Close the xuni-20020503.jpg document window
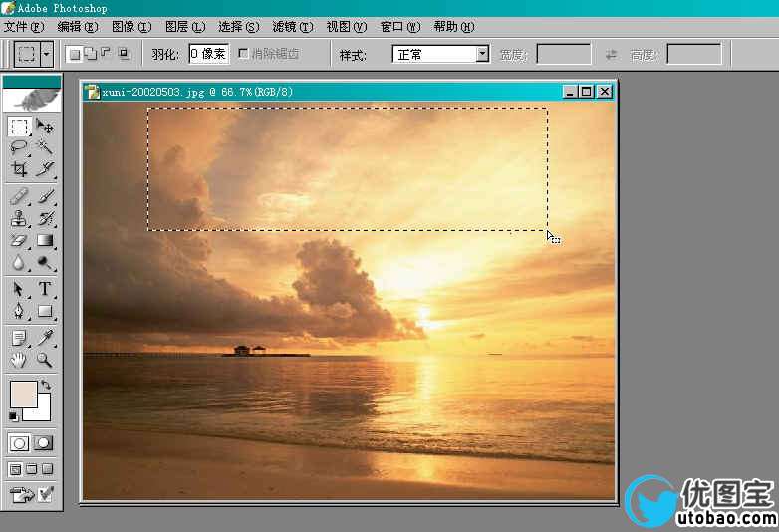This screenshot has height=532, width=779. (x=604, y=92)
